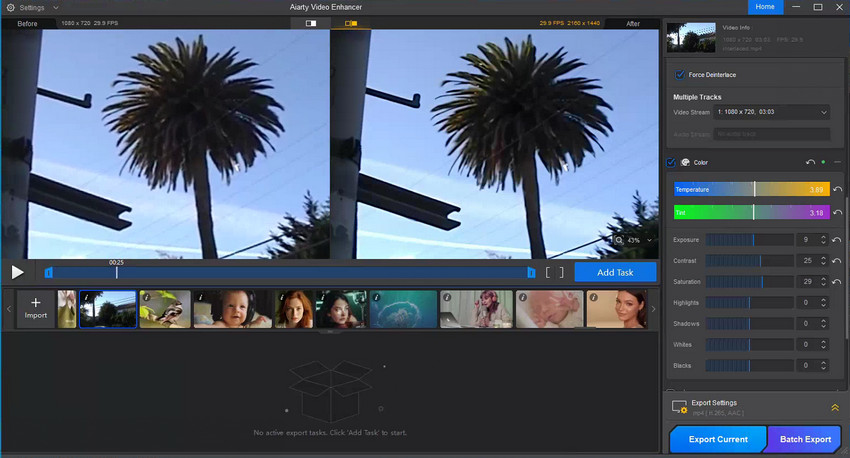850x458 pixels.
Task: Expand the Settings dropdown arrow
Action: coord(55,8)
